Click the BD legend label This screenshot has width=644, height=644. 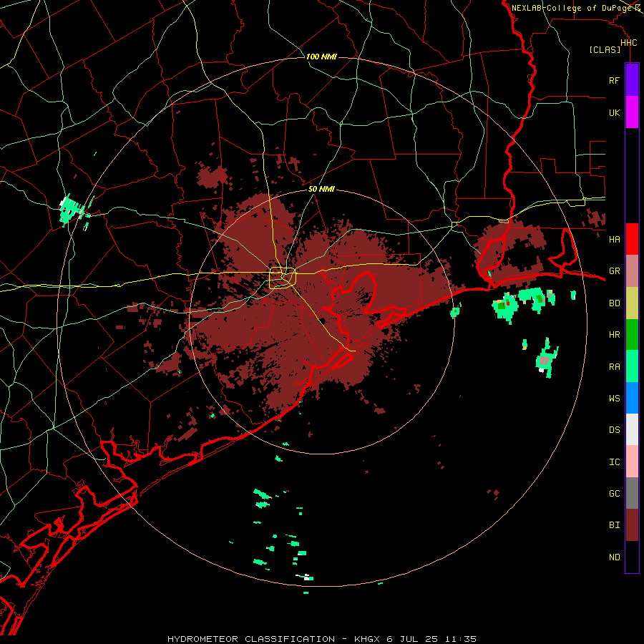tap(614, 303)
